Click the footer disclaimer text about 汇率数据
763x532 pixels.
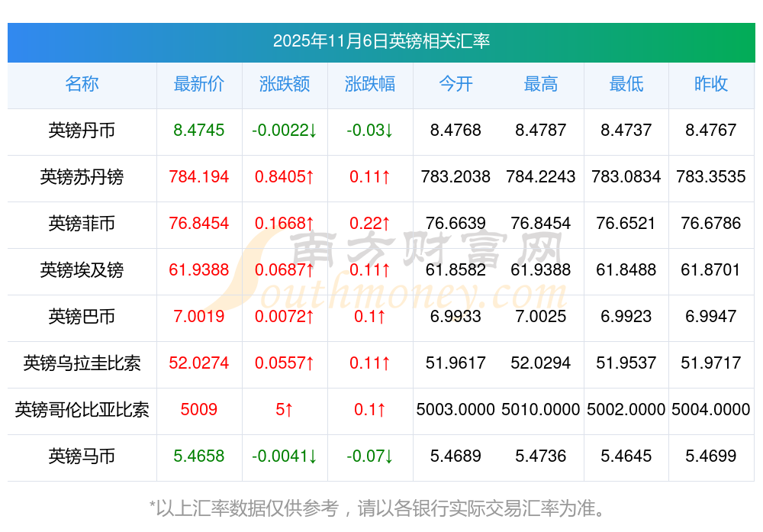coord(381,508)
